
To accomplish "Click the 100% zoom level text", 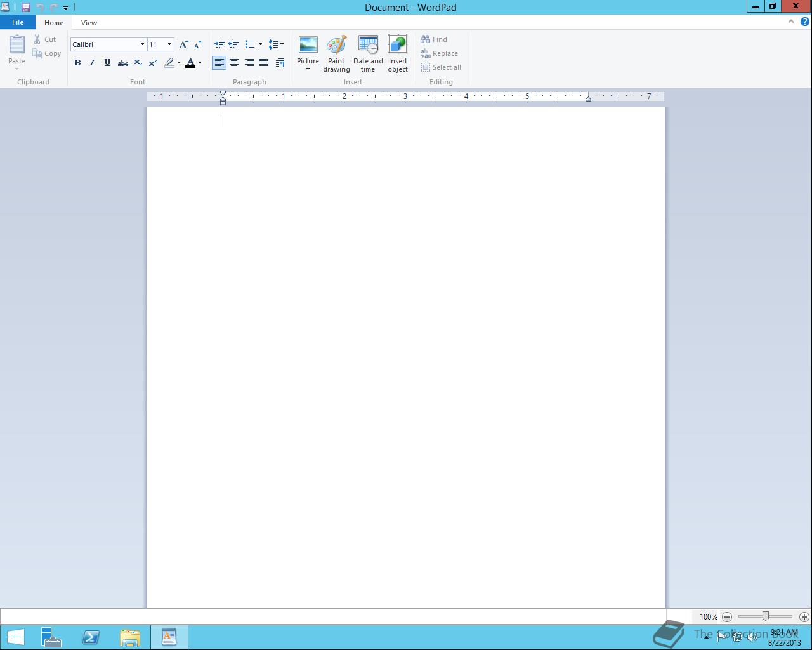I will tap(708, 616).
